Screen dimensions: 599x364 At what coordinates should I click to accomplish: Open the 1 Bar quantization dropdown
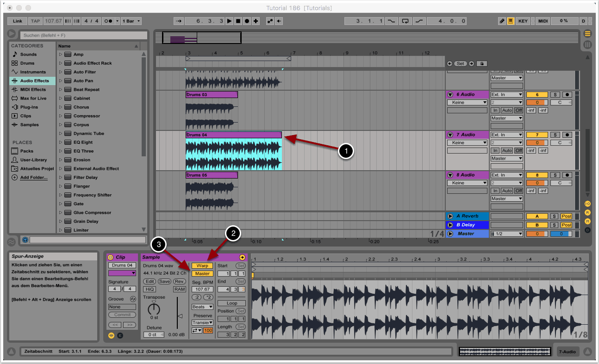(132, 21)
